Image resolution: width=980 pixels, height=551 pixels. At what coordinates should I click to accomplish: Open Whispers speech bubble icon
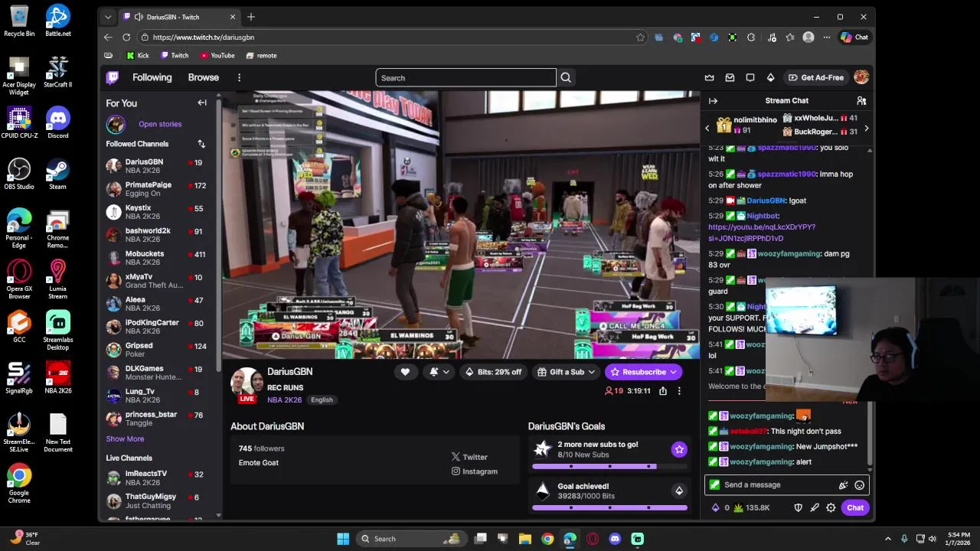(750, 77)
